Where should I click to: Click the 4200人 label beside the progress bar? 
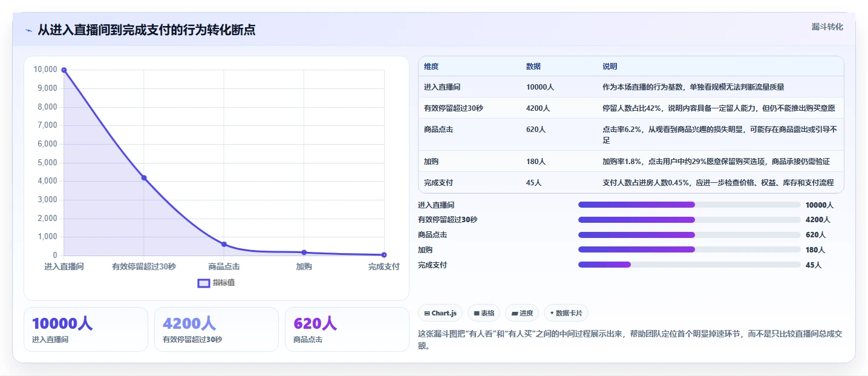click(x=818, y=220)
